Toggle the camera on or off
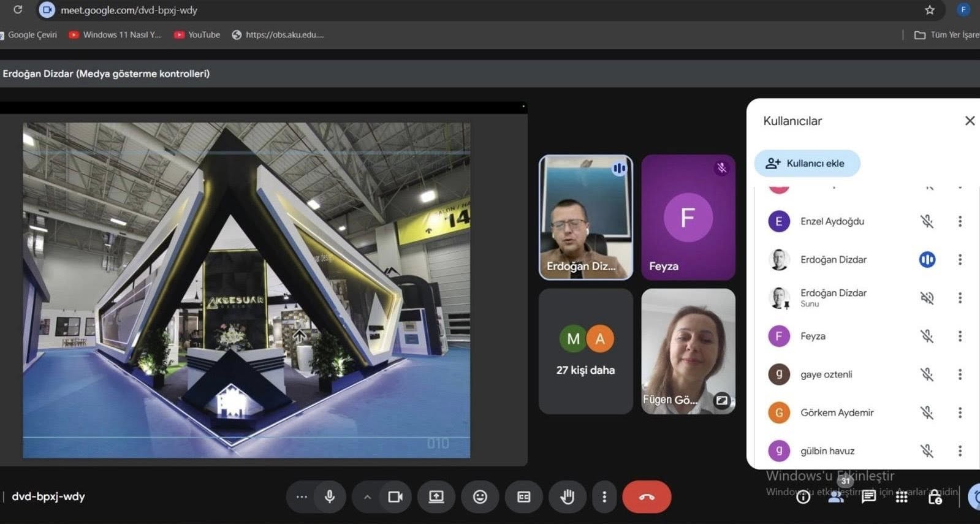 395,496
